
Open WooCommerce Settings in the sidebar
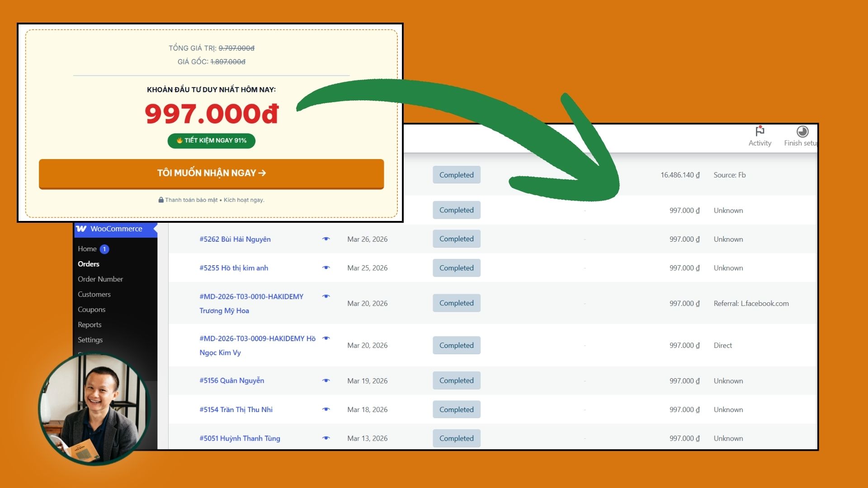click(90, 340)
